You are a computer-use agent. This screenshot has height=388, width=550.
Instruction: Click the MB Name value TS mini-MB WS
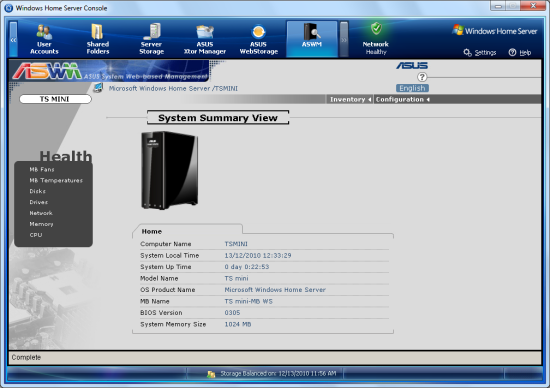(248, 301)
